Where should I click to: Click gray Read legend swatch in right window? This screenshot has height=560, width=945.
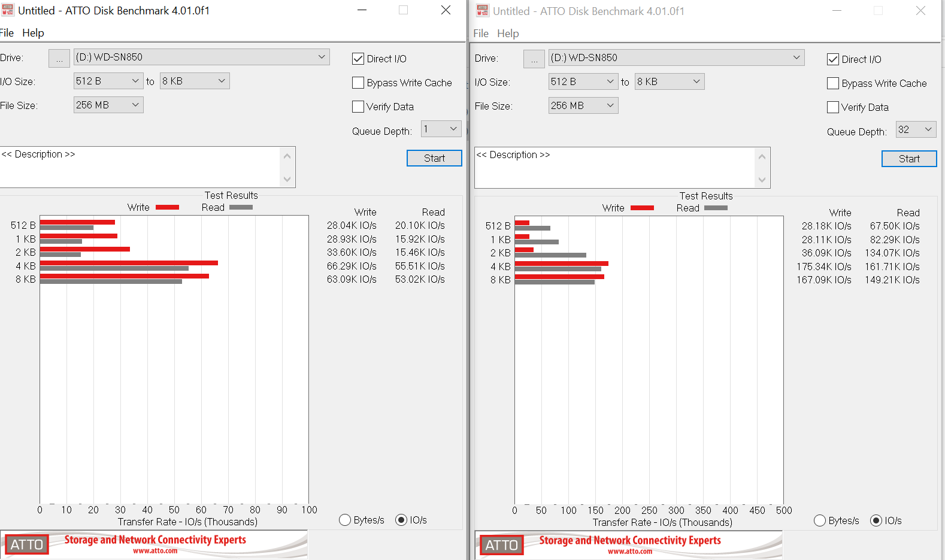716,208
